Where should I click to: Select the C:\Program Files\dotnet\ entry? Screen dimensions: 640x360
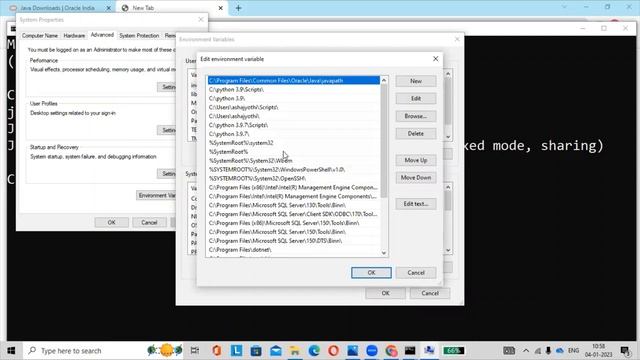pyautogui.click(x=293, y=250)
